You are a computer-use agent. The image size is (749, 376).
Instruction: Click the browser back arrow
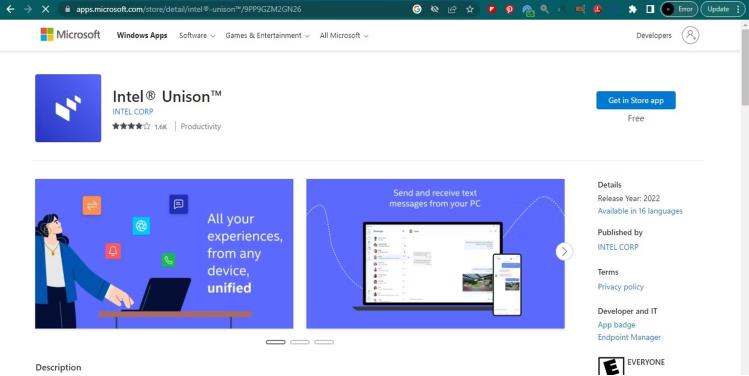click(x=10, y=9)
